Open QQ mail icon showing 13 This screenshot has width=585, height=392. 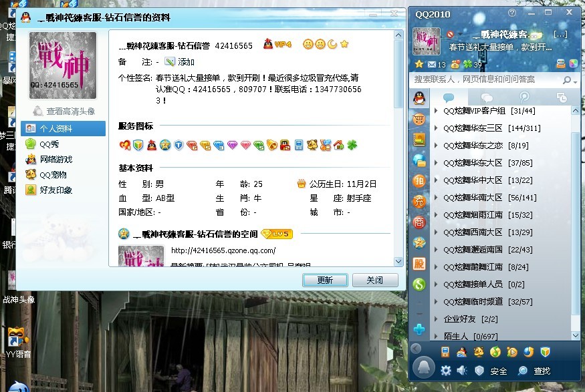(x=437, y=65)
